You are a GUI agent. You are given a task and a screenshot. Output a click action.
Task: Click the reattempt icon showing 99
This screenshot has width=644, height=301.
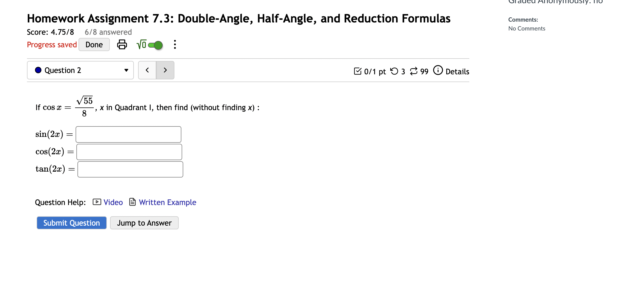[x=414, y=71]
